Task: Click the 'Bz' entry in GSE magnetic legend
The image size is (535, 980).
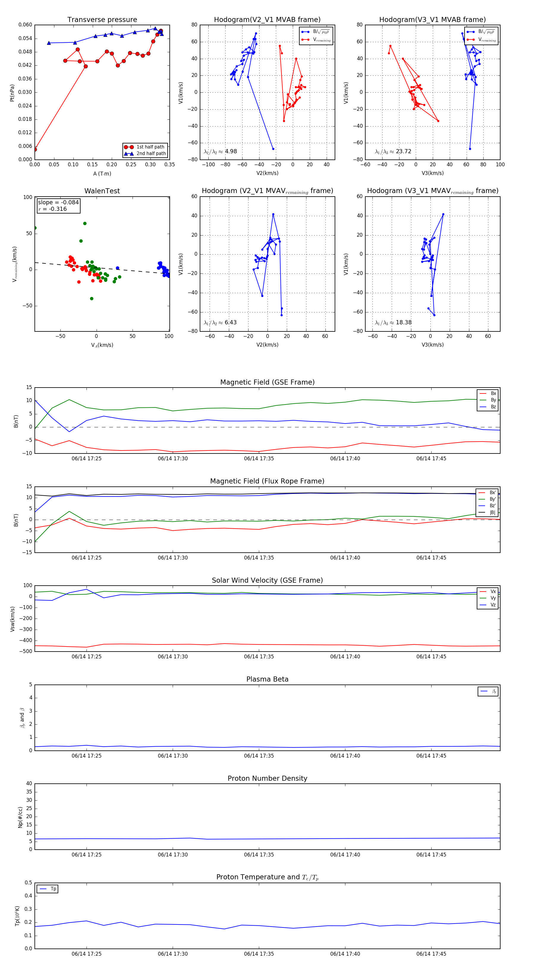Action: coord(488,407)
